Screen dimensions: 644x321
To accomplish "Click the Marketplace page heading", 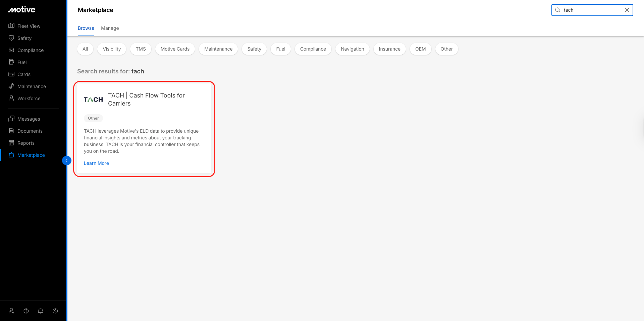I will (96, 10).
